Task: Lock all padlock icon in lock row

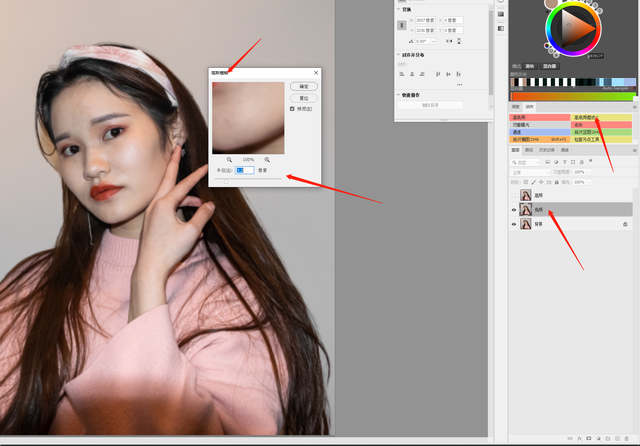Action: (x=557, y=182)
